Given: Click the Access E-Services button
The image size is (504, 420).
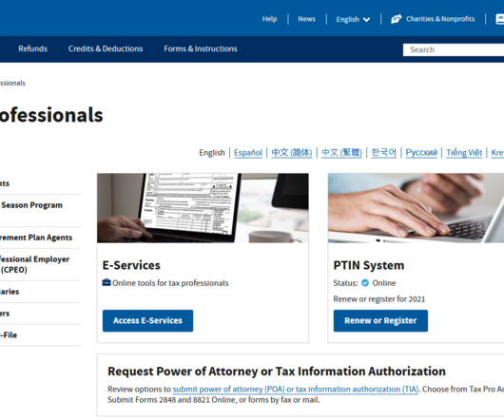Looking at the screenshot, I should click(147, 320).
